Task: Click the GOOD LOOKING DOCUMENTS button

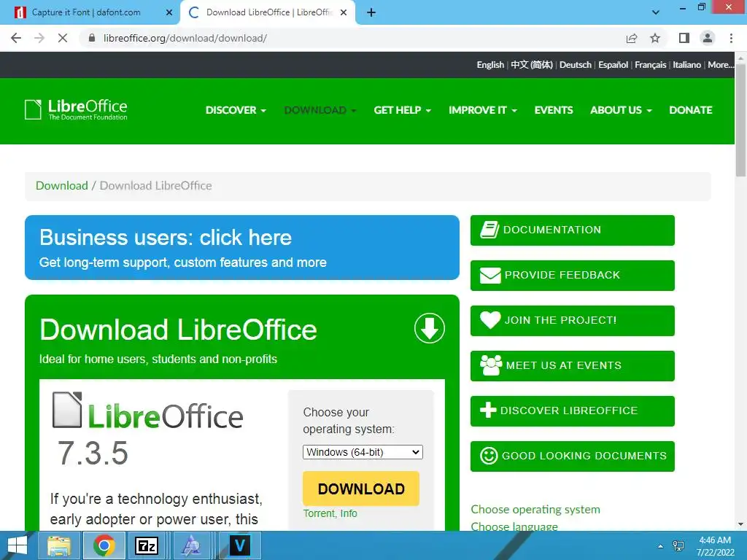Action: [x=572, y=456]
